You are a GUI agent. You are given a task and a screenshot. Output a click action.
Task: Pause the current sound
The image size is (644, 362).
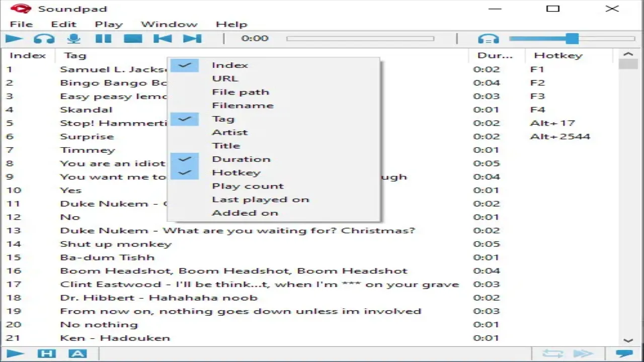click(103, 38)
